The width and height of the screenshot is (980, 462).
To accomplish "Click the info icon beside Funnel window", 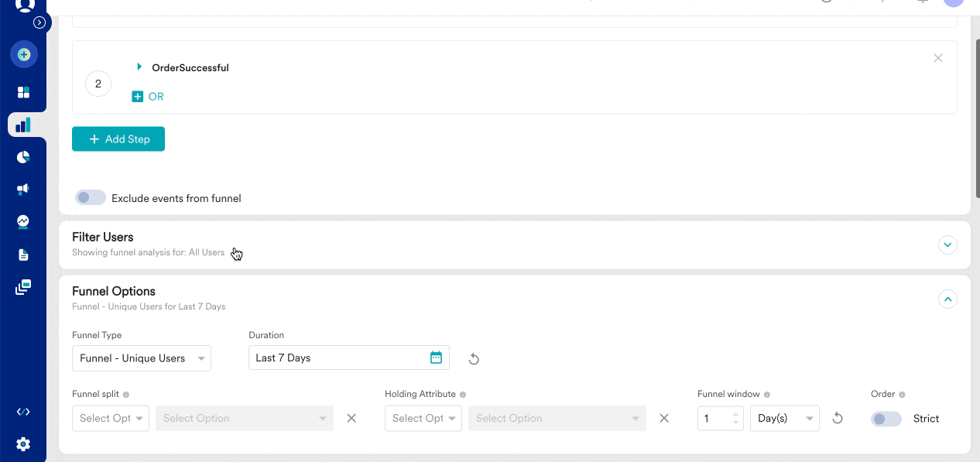I will click(767, 395).
